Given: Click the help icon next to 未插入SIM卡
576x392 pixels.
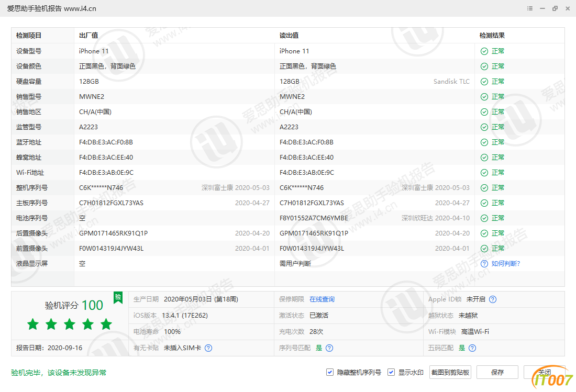Looking at the screenshot, I should [208, 348].
